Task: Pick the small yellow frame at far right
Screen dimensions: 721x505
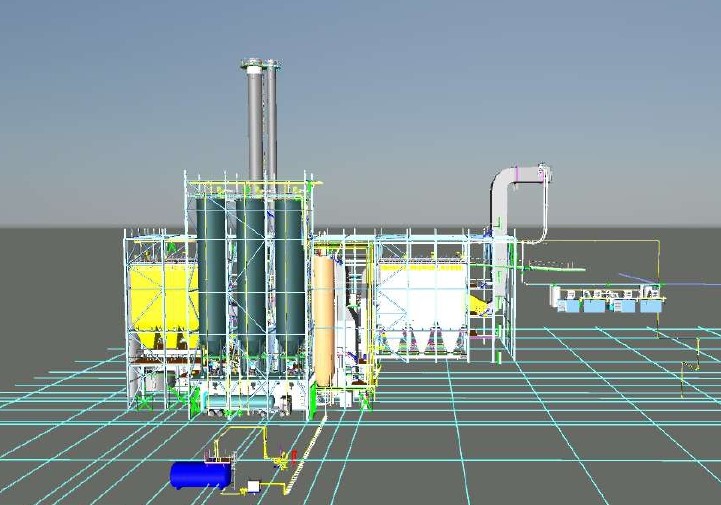Action: coord(690,370)
